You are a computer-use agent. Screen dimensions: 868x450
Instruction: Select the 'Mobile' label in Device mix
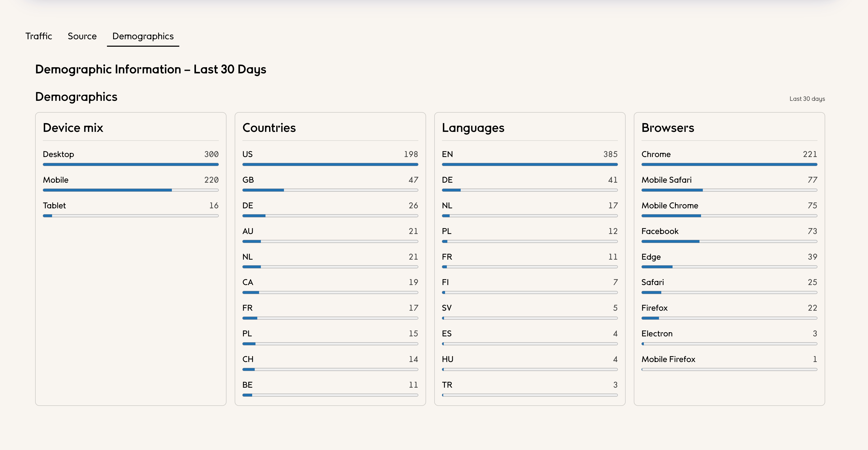tap(56, 180)
